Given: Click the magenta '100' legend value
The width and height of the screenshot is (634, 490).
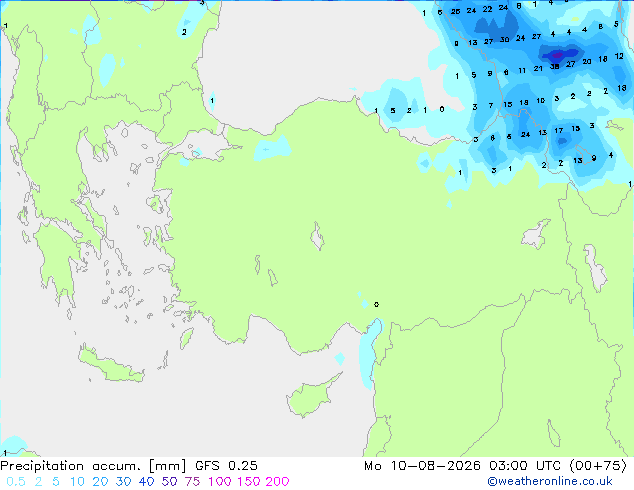Looking at the screenshot, I should coord(220,482).
